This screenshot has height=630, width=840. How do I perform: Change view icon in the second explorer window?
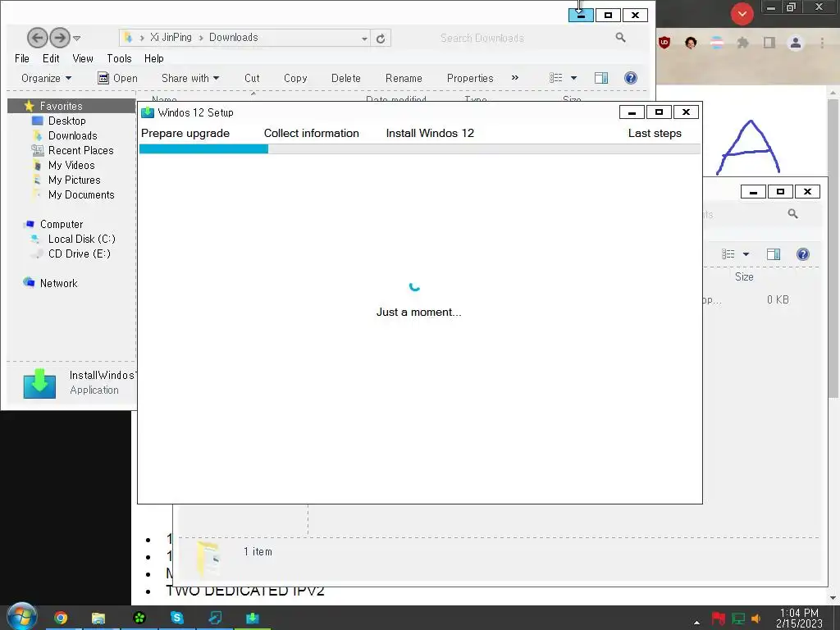point(728,254)
